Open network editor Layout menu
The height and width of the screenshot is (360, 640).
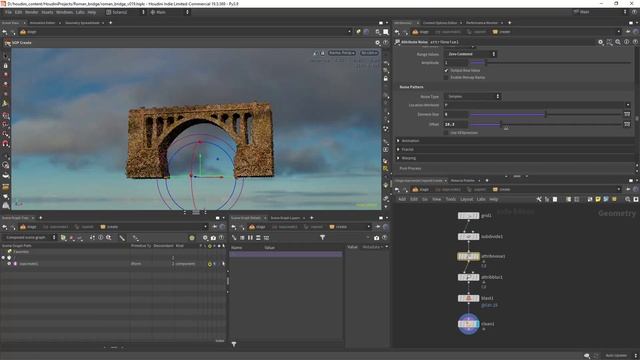(x=467, y=199)
